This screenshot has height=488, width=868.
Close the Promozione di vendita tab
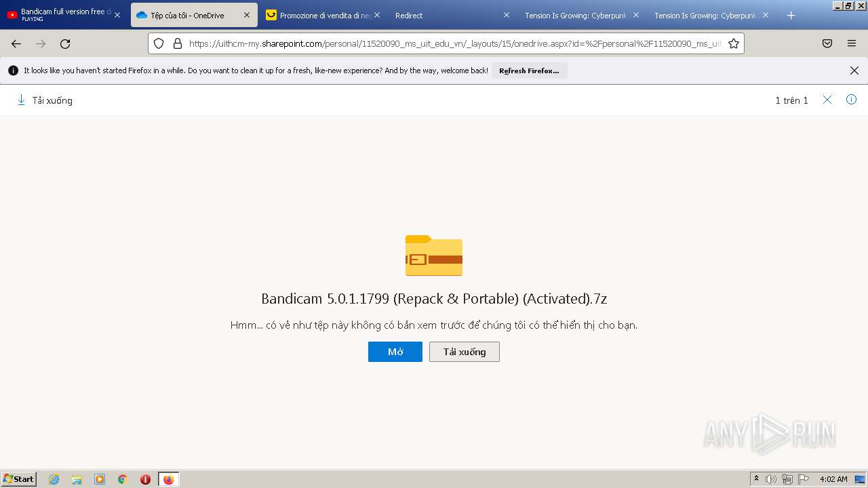click(377, 15)
